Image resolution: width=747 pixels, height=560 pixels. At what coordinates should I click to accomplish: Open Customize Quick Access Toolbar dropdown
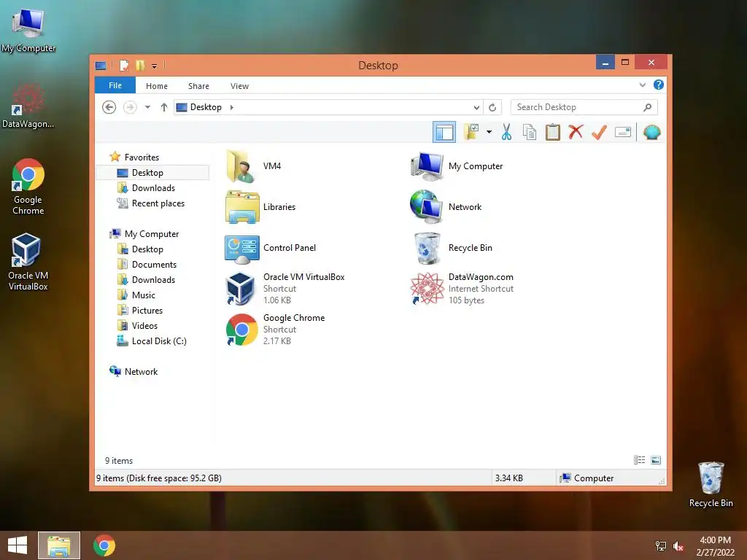pos(155,66)
